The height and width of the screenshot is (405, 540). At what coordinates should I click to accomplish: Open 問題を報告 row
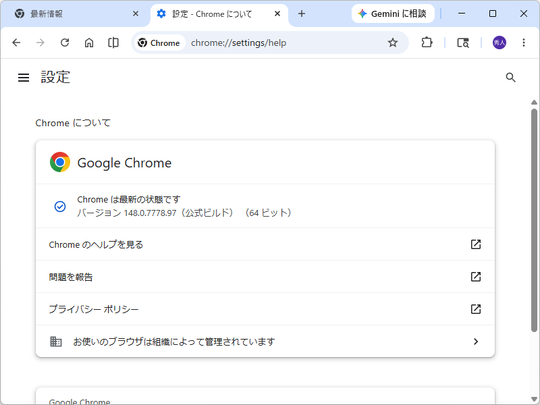pos(265,277)
